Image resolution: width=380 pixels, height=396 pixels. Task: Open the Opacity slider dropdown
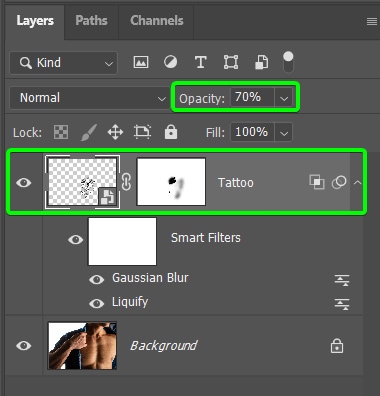pyautogui.click(x=284, y=98)
